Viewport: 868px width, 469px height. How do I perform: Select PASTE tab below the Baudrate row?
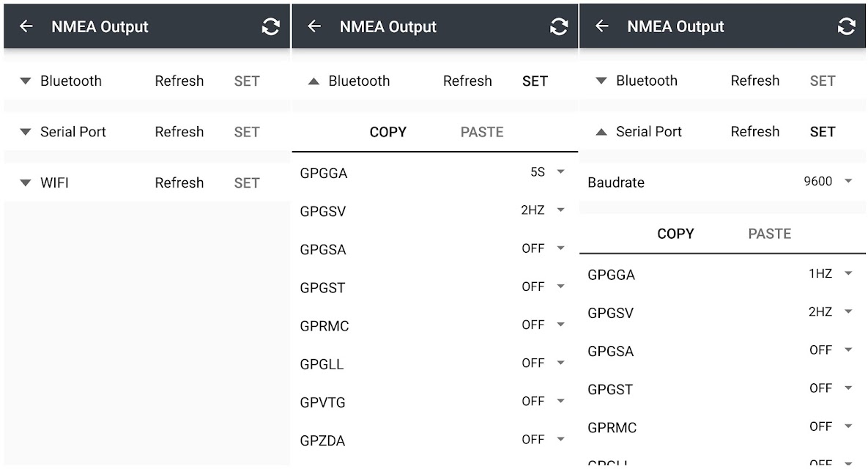(x=769, y=234)
